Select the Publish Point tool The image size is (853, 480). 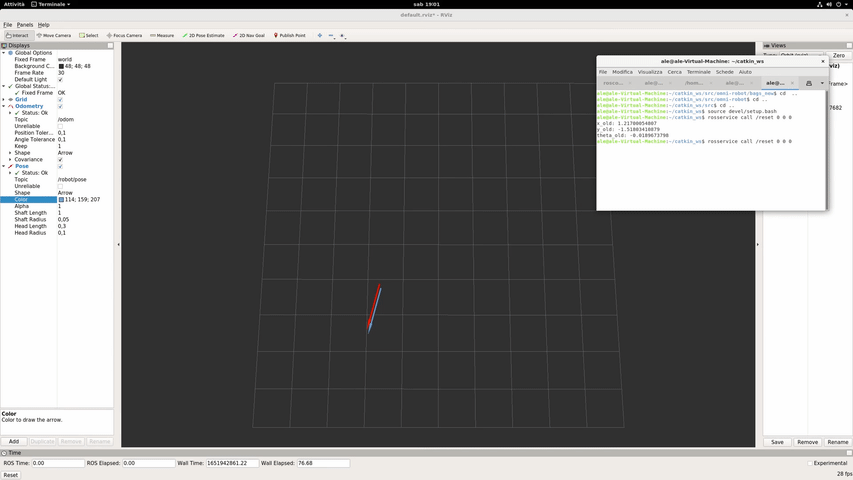[289, 35]
